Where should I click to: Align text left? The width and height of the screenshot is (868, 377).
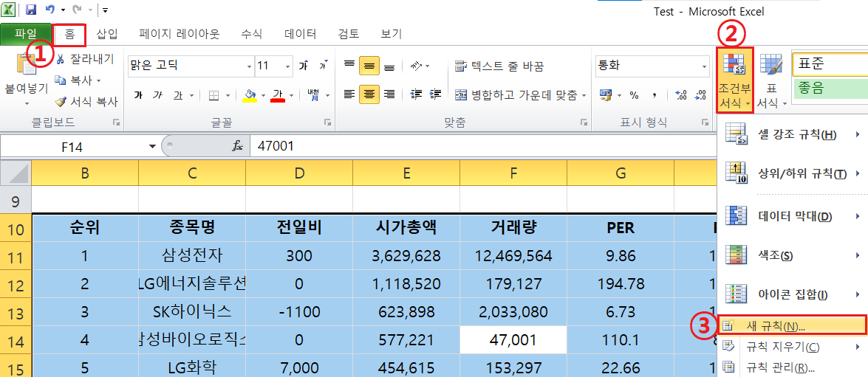[349, 94]
